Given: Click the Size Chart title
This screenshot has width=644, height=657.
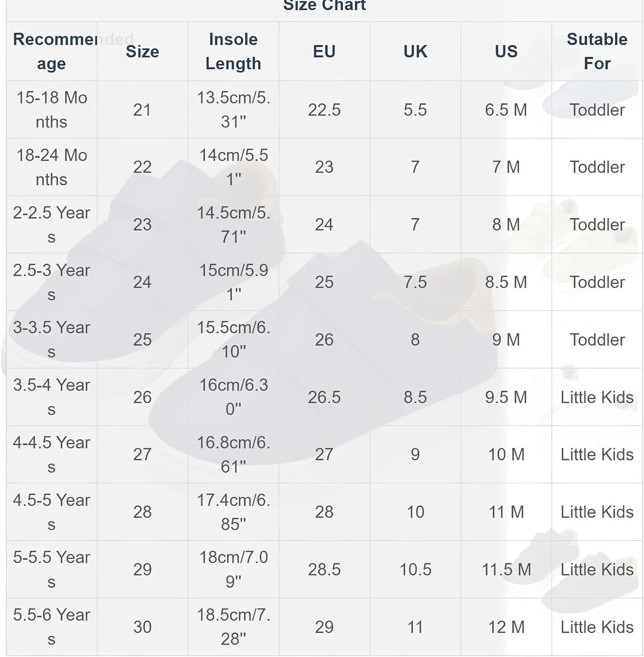Looking at the screenshot, I should pyautogui.click(x=324, y=5).
